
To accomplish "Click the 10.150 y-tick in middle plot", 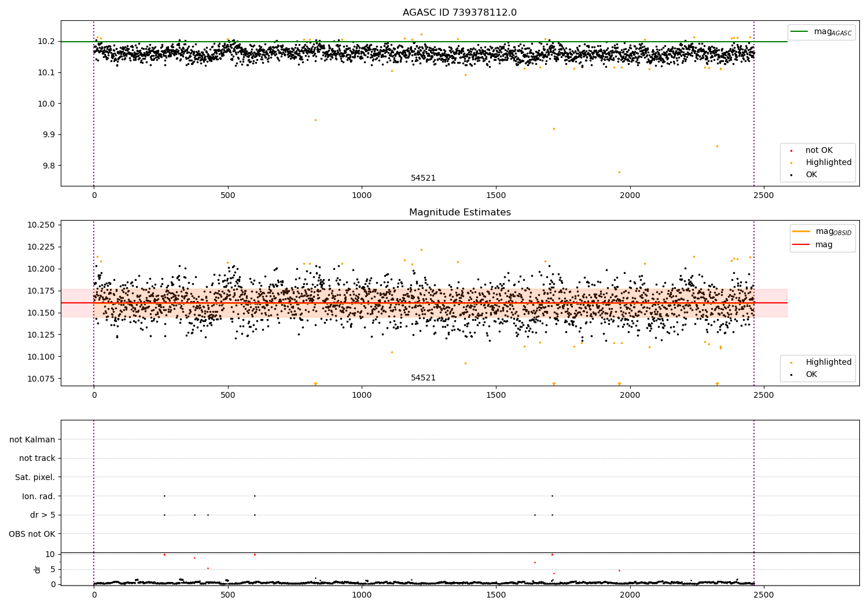I will (x=41, y=313).
